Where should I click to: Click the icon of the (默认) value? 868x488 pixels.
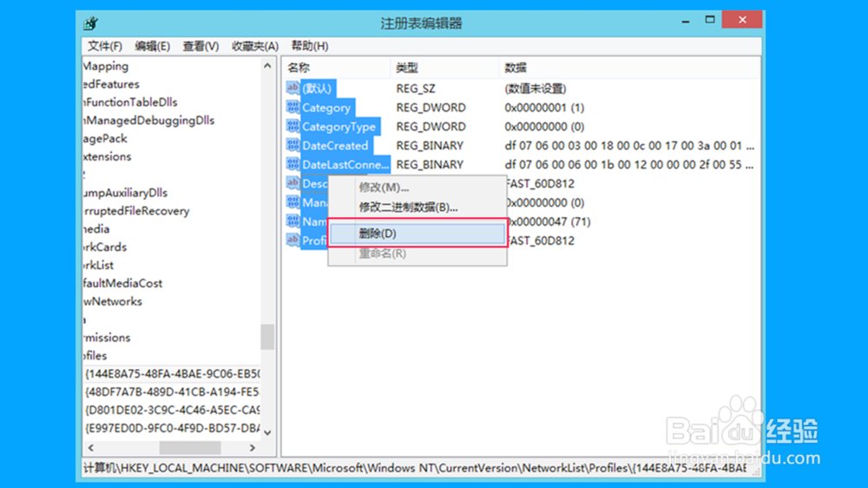point(293,88)
